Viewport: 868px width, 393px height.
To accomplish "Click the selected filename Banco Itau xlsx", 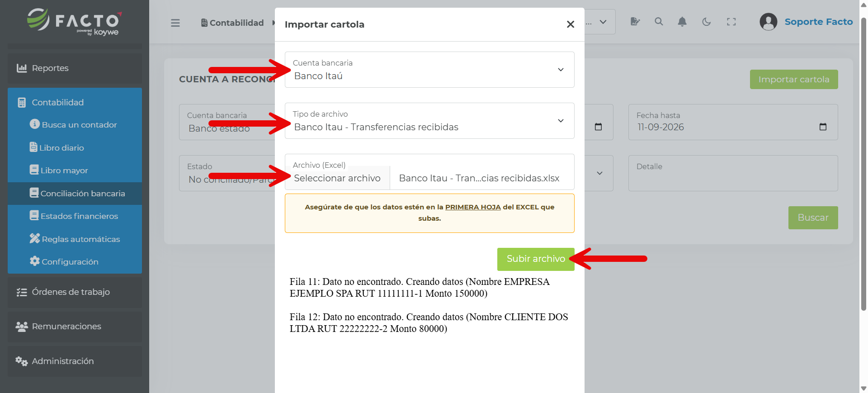I will [479, 178].
